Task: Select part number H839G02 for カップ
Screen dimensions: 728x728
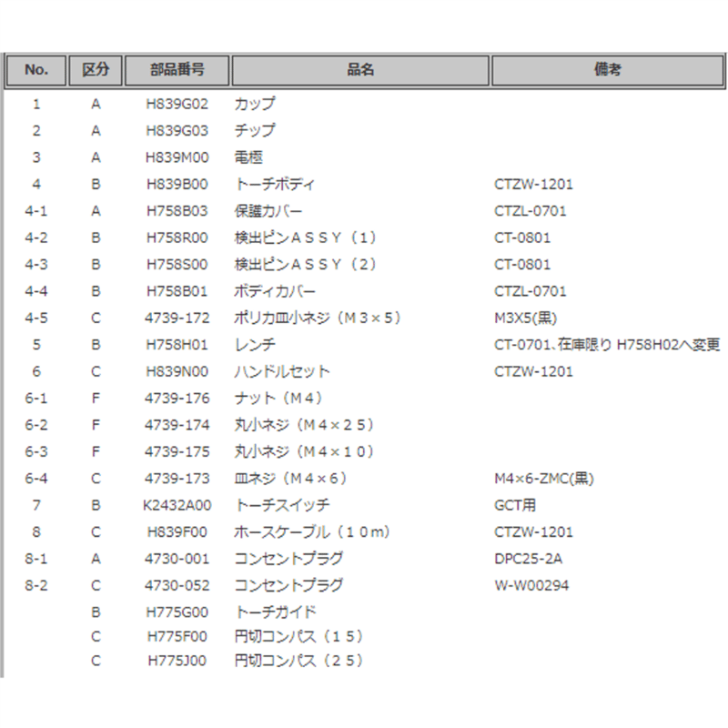Action: point(177,104)
